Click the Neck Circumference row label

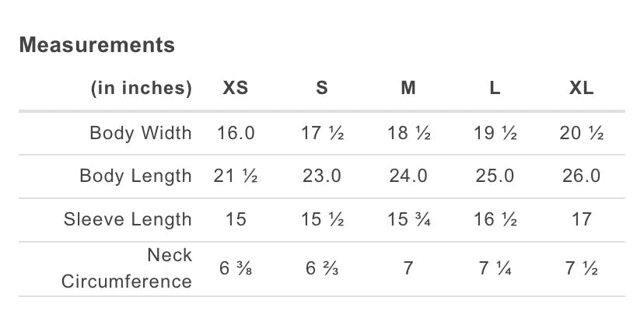(126, 268)
